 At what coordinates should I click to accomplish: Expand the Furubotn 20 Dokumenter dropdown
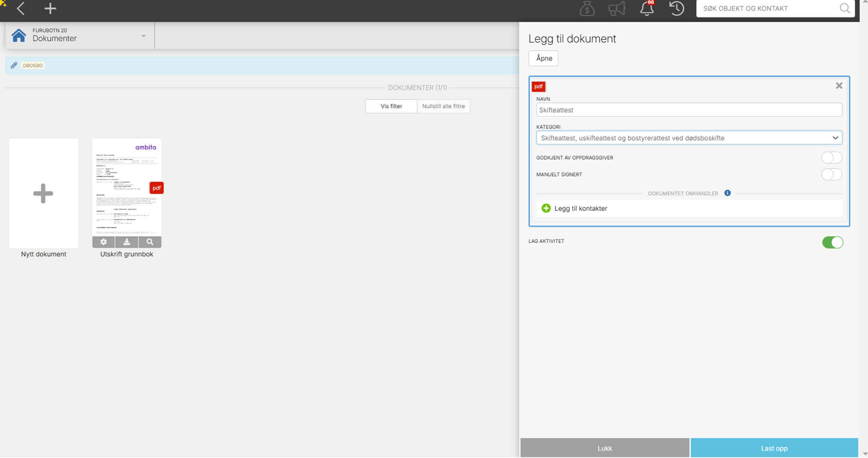[144, 36]
